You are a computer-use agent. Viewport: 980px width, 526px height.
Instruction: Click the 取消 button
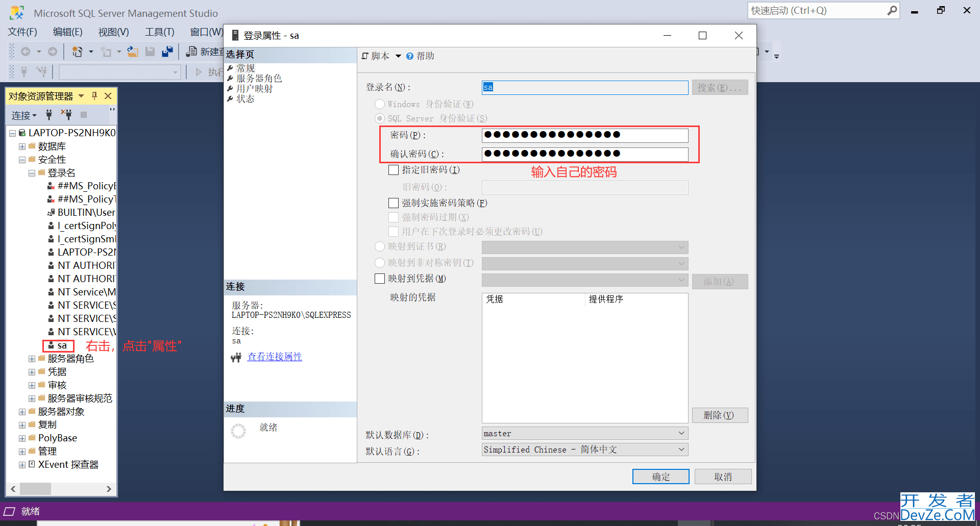723,477
